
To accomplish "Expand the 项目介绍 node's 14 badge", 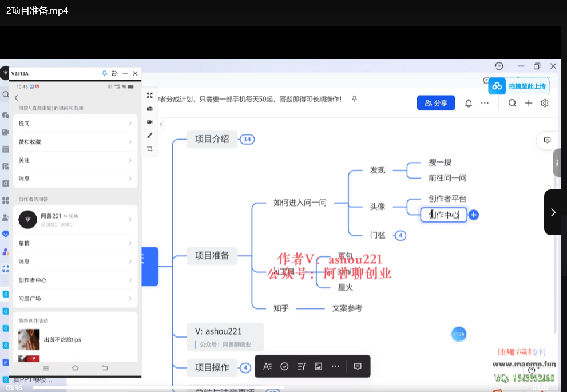I will 247,139.
